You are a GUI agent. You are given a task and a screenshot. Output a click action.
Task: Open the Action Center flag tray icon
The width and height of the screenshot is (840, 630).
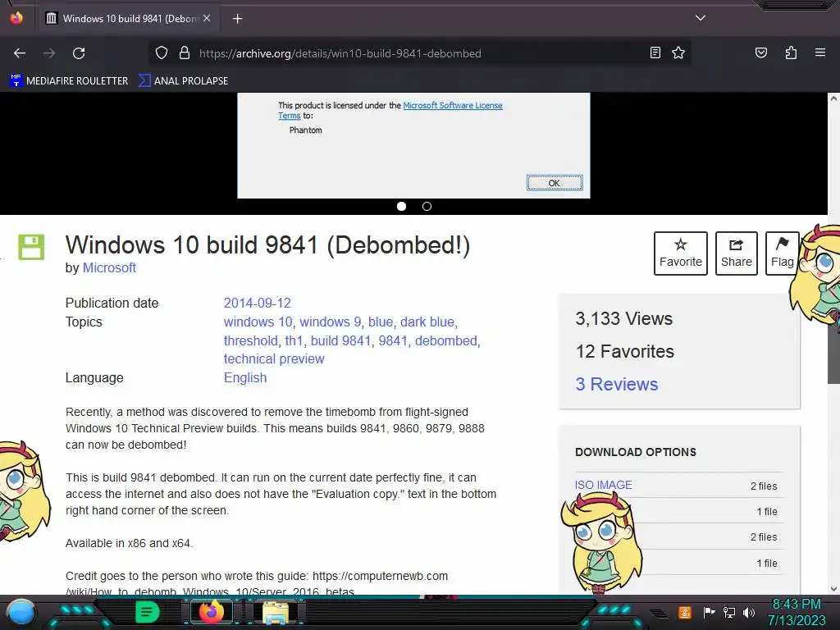(x=709, y=612)
